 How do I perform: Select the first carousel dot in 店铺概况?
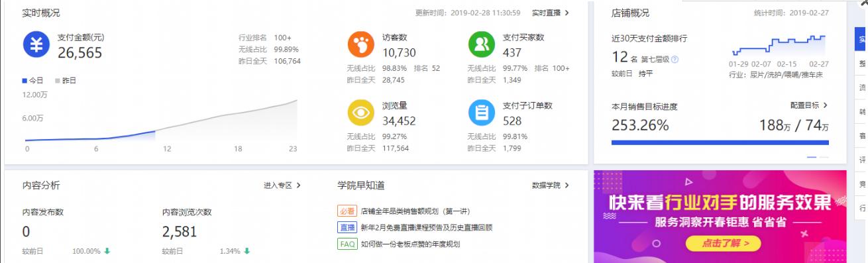pos(812,157)
